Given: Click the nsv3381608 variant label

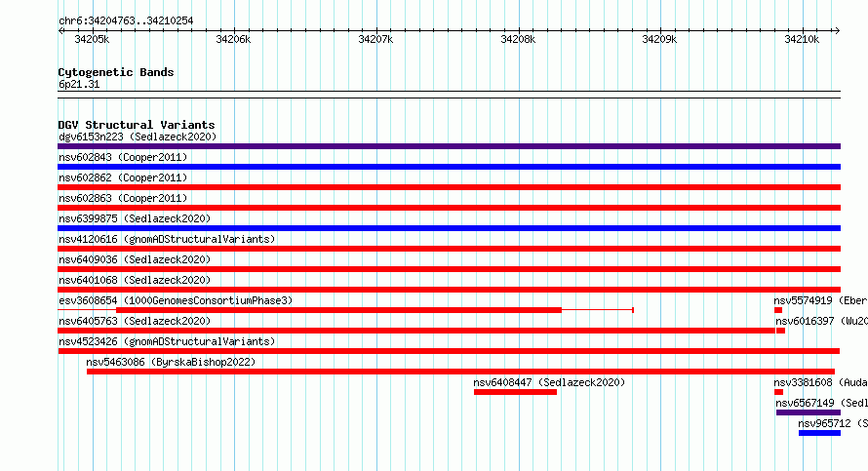Looking at the screenshot, I should 820,382.
